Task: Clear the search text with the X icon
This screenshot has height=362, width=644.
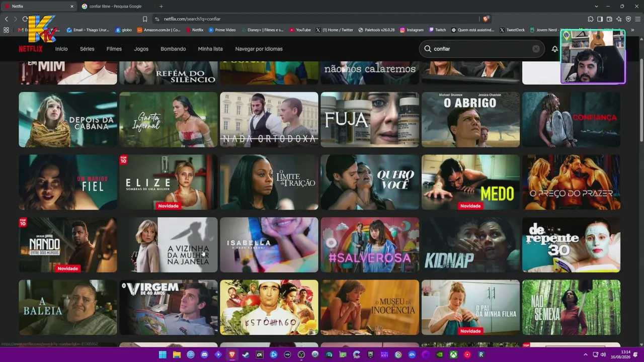Action: point(536,49)
